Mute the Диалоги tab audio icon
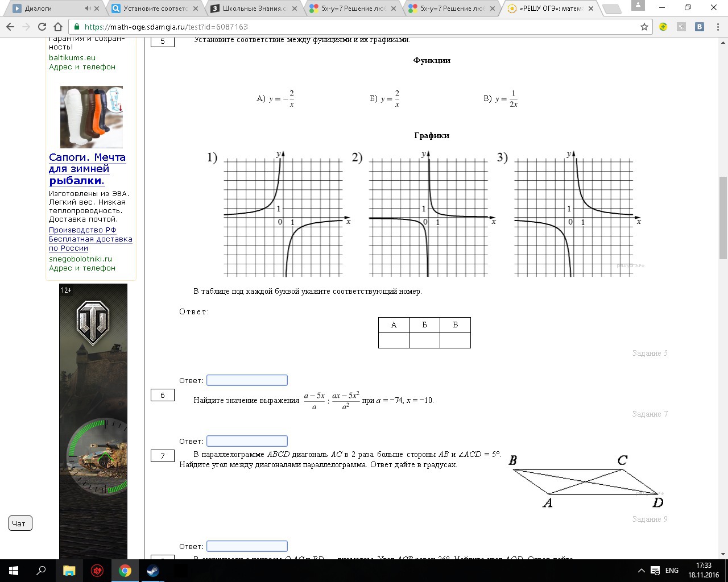Viewport: 728px width, 582px height. click(x=88, y=9)
